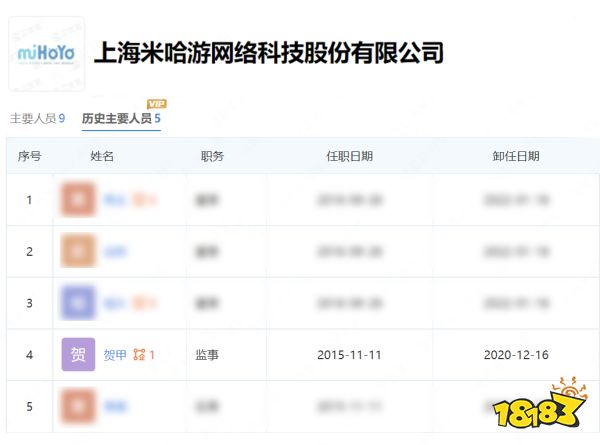Click the blurred avatar in row 2
The width and height of the screenshot is (600, 445).
pyautogui.click(x=78, y=251)
